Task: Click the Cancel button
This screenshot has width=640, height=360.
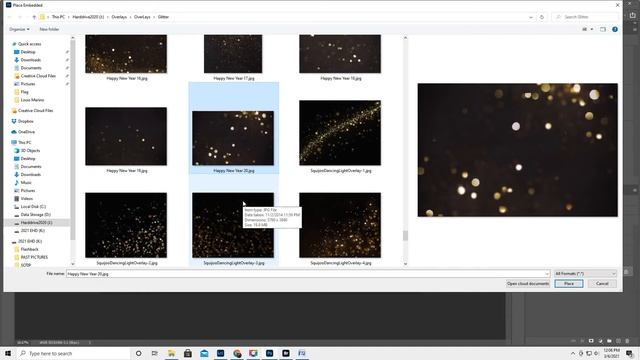Action: tap(602, 284)
